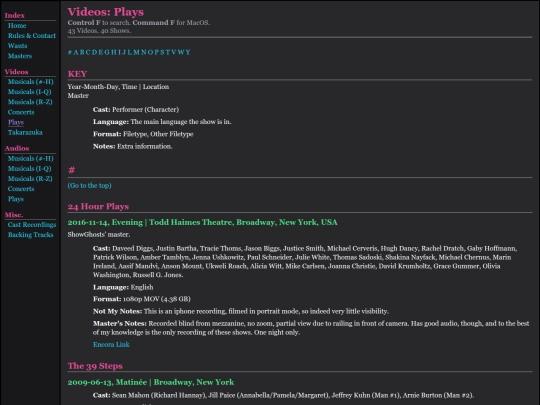Jump to letter A in the alphabet index

[76, 52]
